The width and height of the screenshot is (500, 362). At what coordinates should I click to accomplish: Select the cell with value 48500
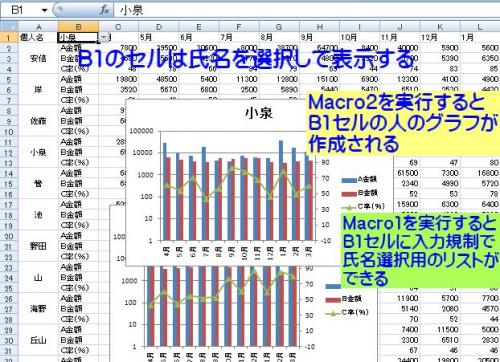(159, 79)
